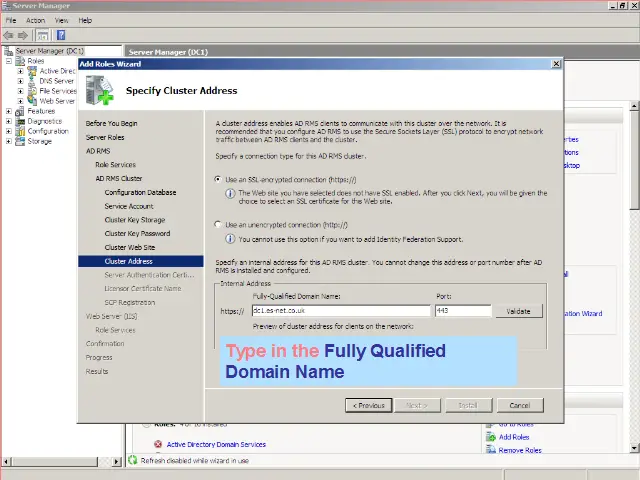640x480 pixels.
Task: Click the File Services role icon
Action: click(x=32, y=91)
